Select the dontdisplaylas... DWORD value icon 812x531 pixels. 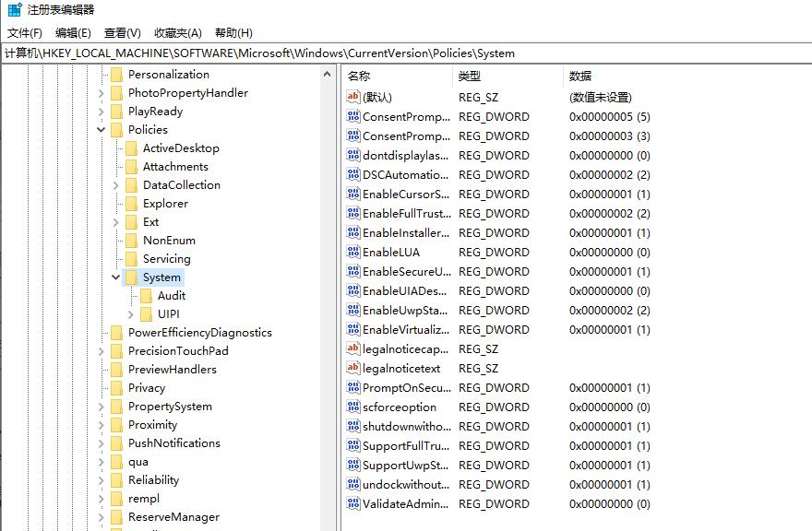click(353, 155)
